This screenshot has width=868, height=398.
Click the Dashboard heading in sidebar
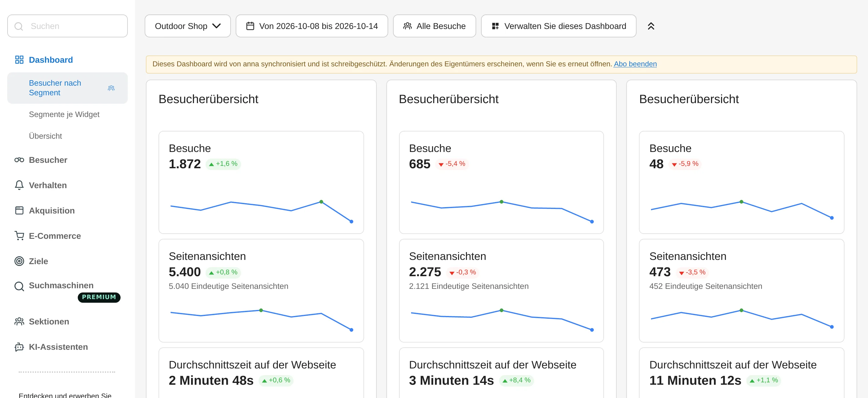(x=51, y=60)
